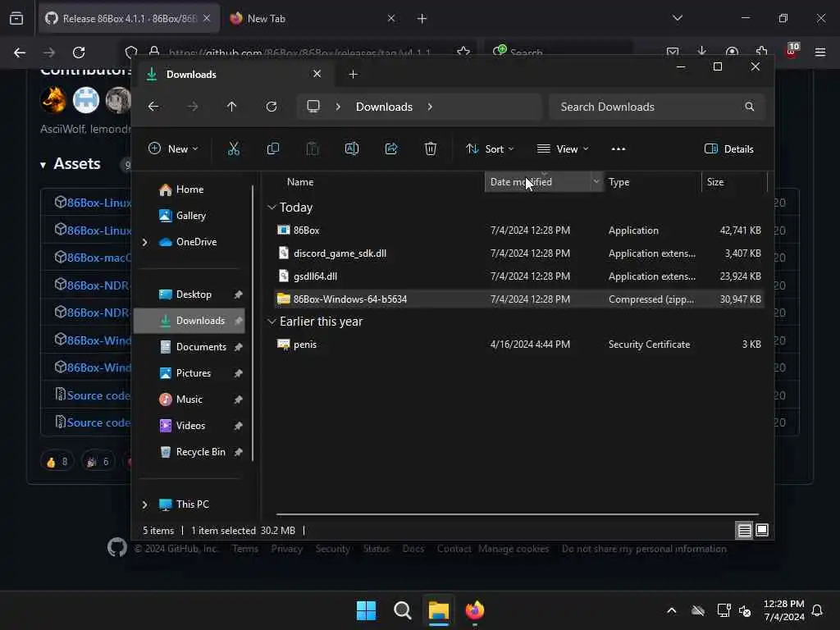The height and width of the screenshot is (630, 840).
Task: Collapse the Assets section on GitHub
Action: pyautogui.click(x=43, y=165)
